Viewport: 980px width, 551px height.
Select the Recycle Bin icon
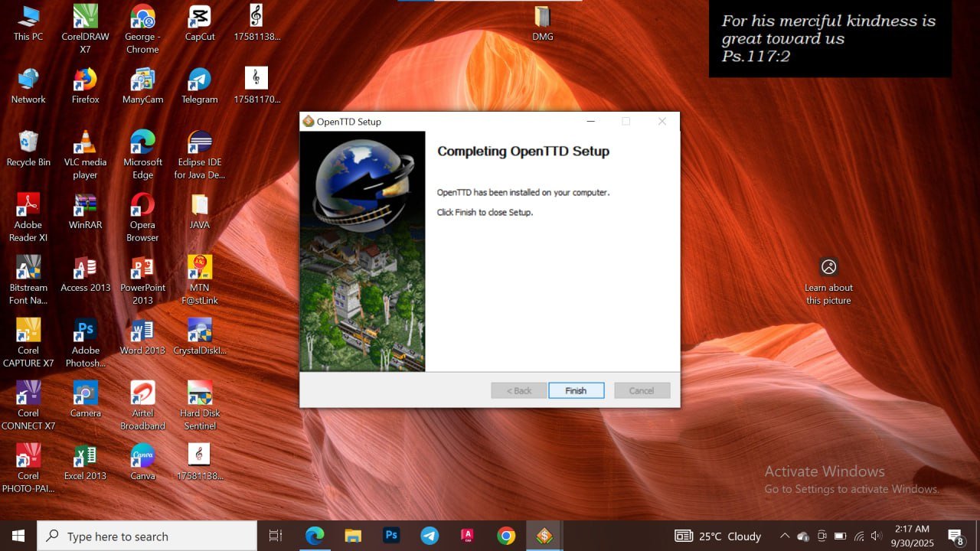pyautogui.click(x=28, y=148)
